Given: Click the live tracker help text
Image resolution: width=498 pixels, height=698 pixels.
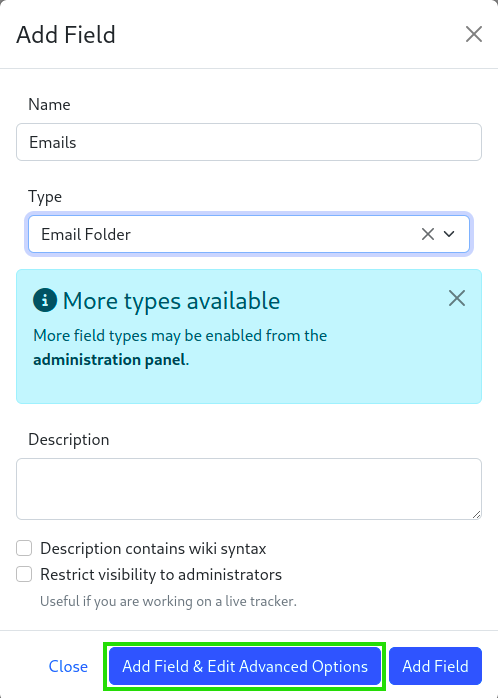Looking at the screenshot, I should (x=168, y=601).
